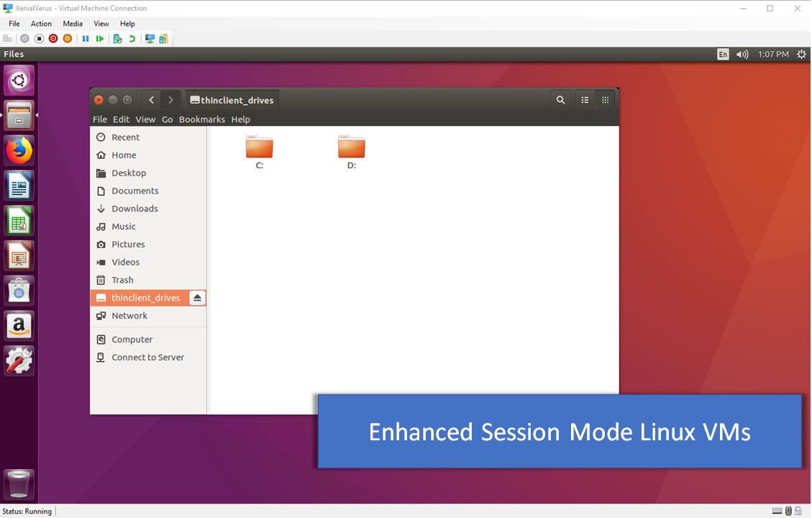
Task: Open LibreOffice Calc from the dock
Action: click(x=19, y=221)
